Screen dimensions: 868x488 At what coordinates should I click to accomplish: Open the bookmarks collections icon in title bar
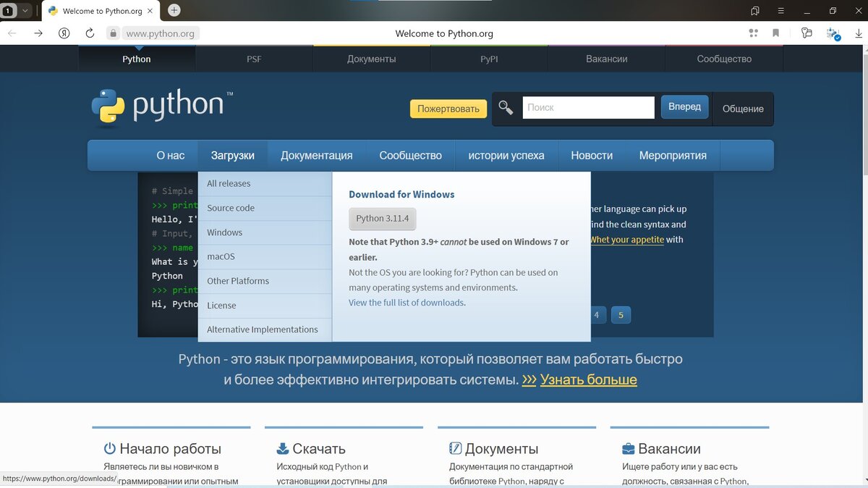point(755,11)
